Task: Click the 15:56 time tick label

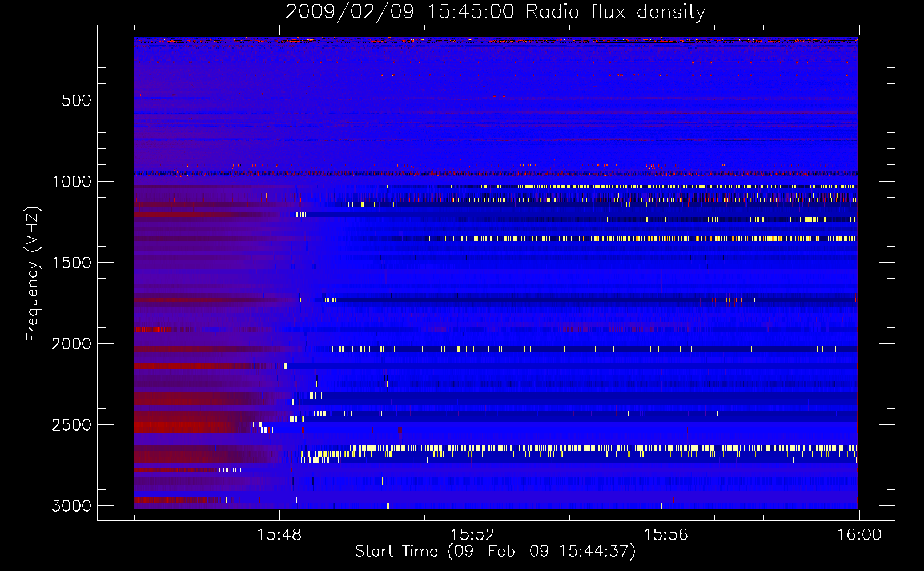Action: (666, 534)
